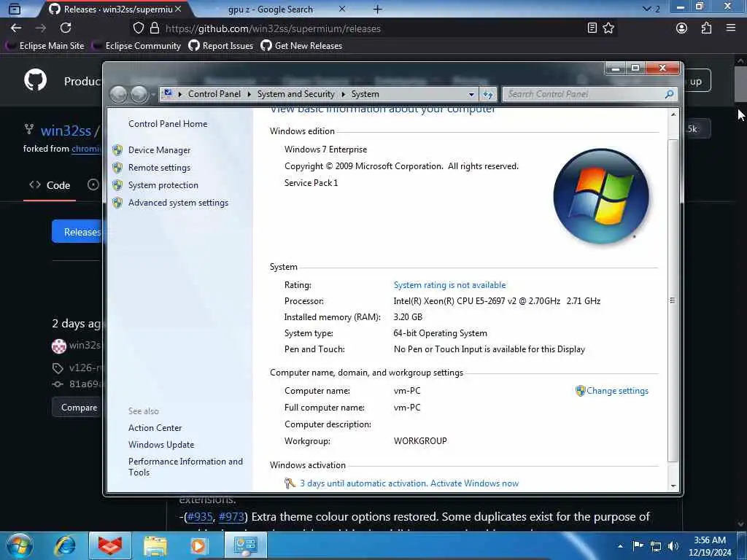Switch to gpu z Google Search tab
The width and height of the screenshot is (747, 560).
[271, 9]
